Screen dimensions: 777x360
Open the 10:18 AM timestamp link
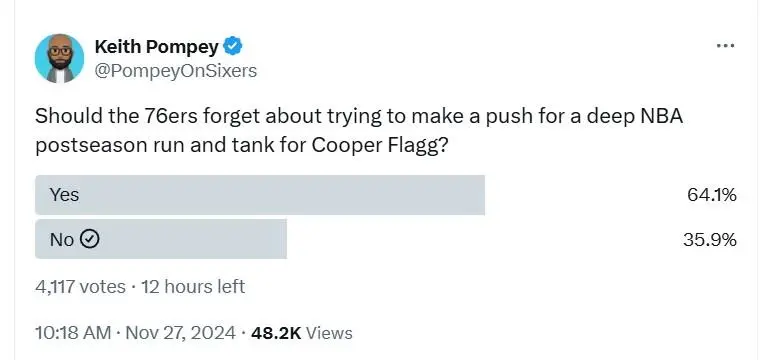73,333
